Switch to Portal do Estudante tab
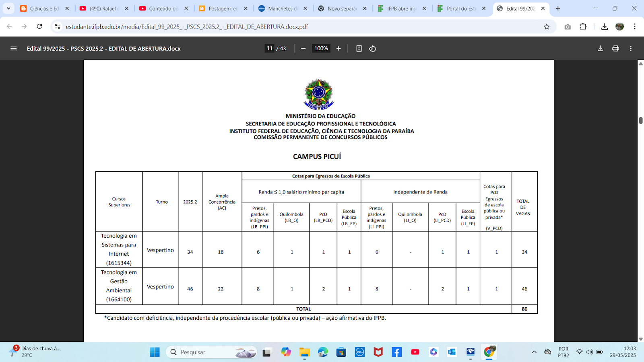Viewport: 644px width, 362px height. (x=461, y=8)
